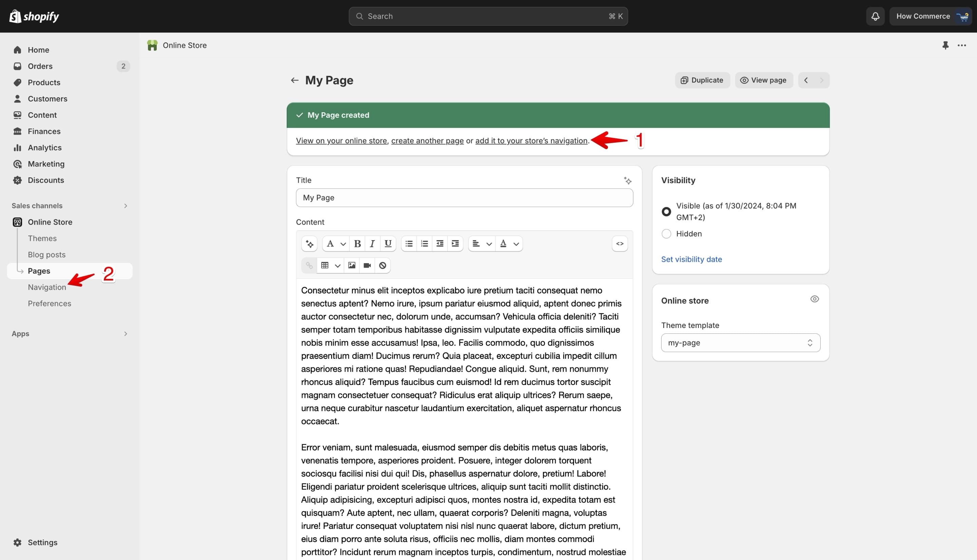Clear formatting with the circle-slash icon

click(382, 265)
